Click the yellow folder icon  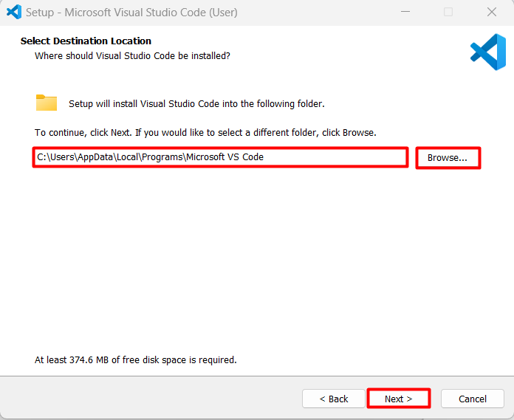[47, 103]
